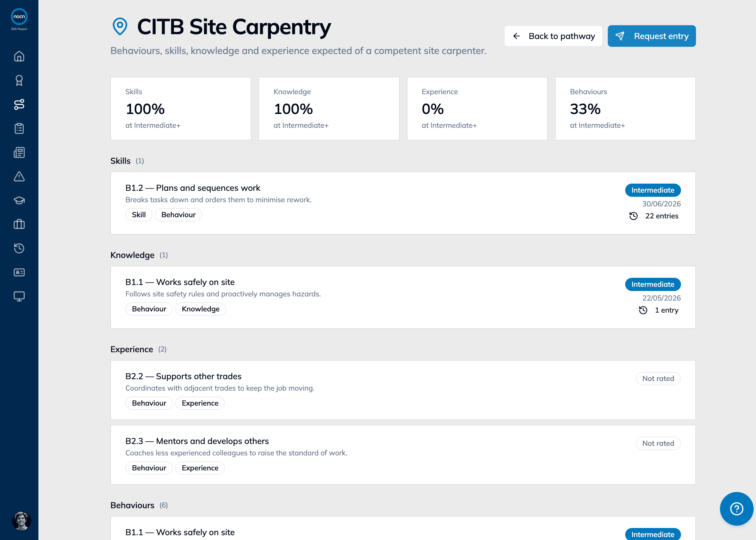Open the warning triangle sidebar icon
Viewport: 756px width, 540px height.
point(19,176)
